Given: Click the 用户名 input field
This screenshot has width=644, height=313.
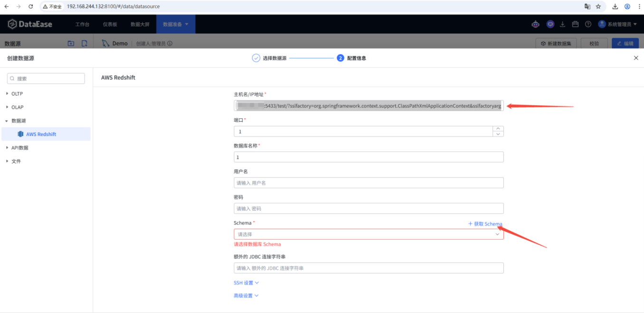Looking at the screenshot, I should click(369, 183).
